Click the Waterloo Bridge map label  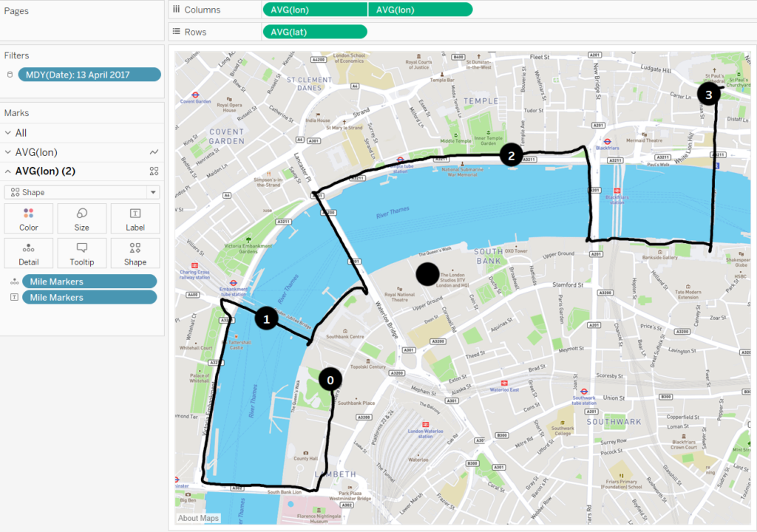point(387,320)
